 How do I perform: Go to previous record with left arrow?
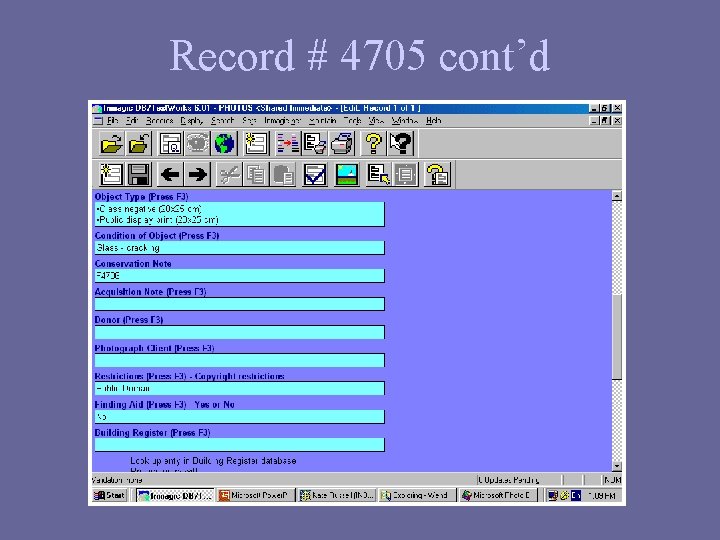click(x=170, y=174)
